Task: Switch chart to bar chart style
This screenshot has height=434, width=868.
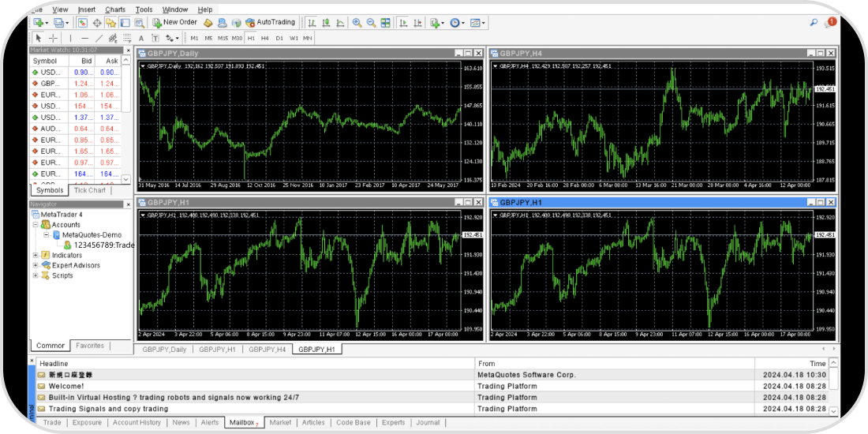Action: 312,23
